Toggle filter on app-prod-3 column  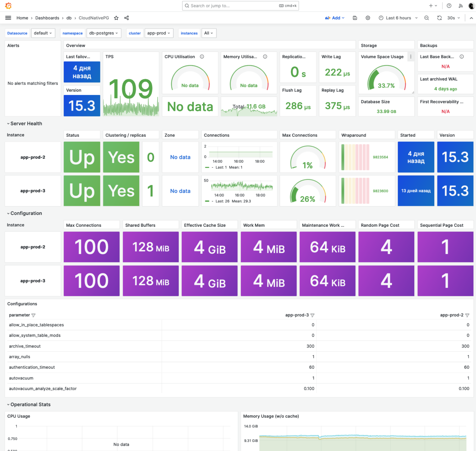pyautogui.click(x=312, y=315)
